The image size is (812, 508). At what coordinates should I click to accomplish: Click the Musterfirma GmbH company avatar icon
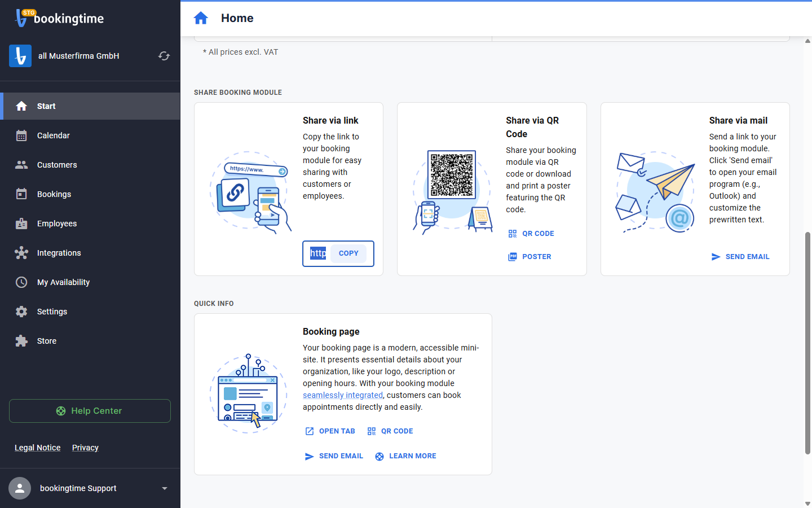pyautogui.click(x=20, y=56)
